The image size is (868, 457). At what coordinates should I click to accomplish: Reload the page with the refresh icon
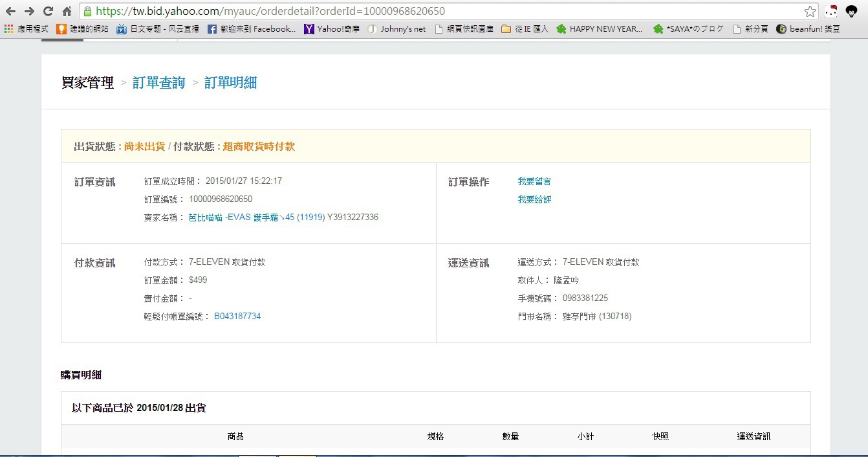click(48, 11)
